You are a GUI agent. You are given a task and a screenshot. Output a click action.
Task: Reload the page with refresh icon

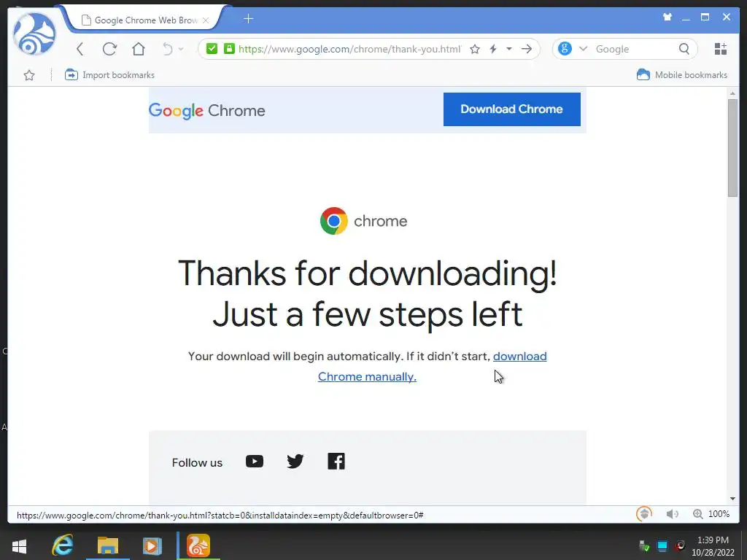tap(109, 49)
